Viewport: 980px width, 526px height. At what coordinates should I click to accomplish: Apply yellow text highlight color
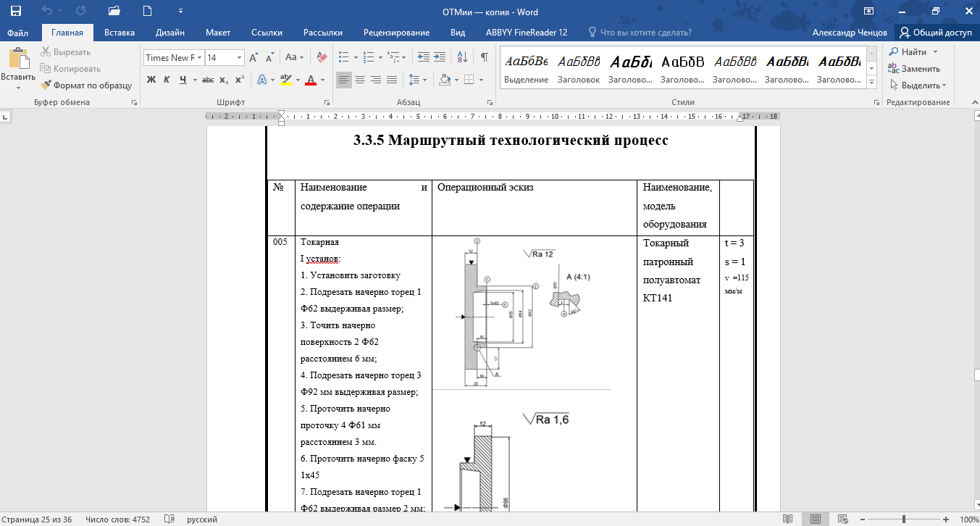click(286, 80)
